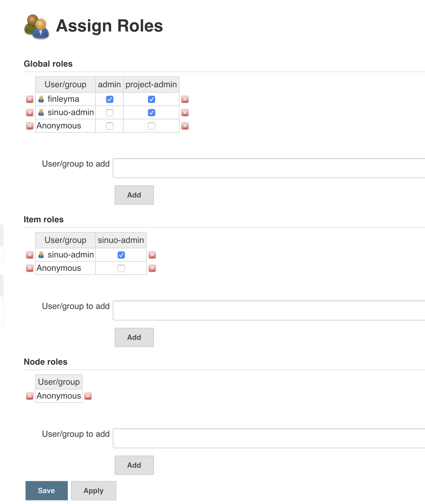Click Add button under Node roles
This screenshot has width=425, height=504.
pos(134,465)
